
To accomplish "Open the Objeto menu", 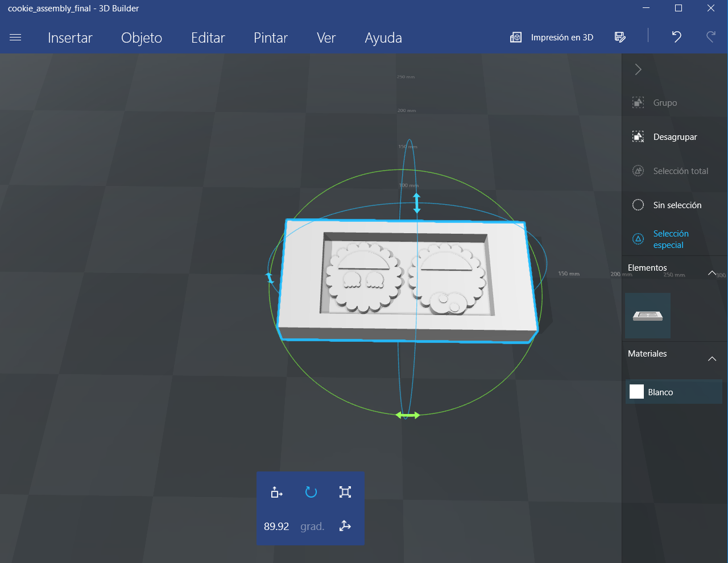I will [142, 38].
